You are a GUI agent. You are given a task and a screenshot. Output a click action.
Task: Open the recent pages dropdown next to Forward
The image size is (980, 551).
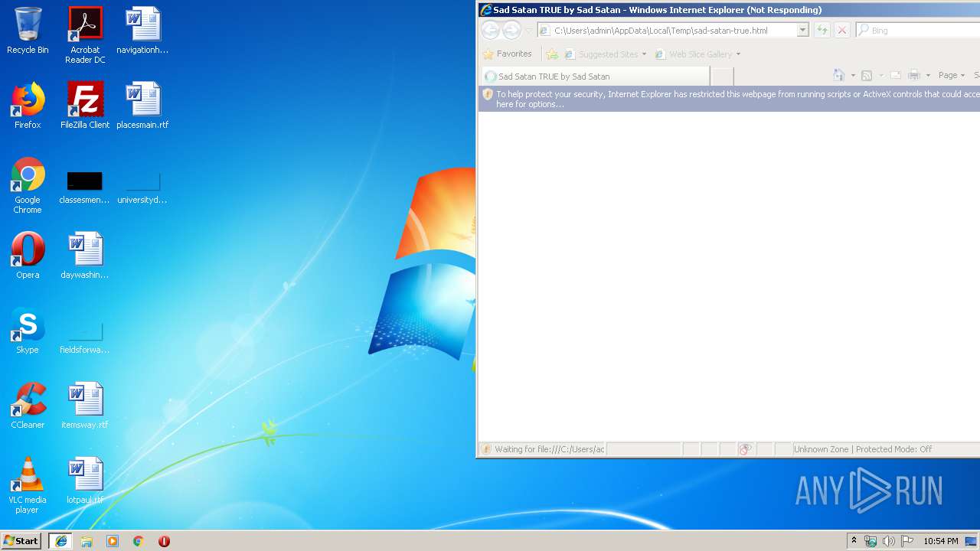coord(528,31)
